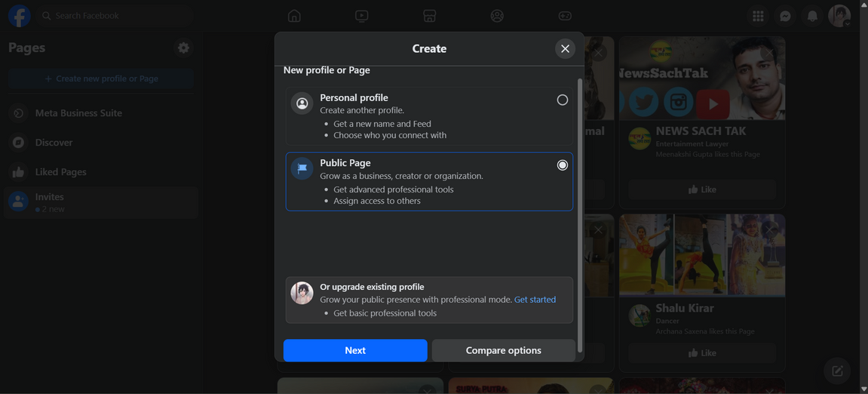Image resolution: width=868 pixels, height=394 pixels.
Task: Open the Home feed icon
Action: 294,16
